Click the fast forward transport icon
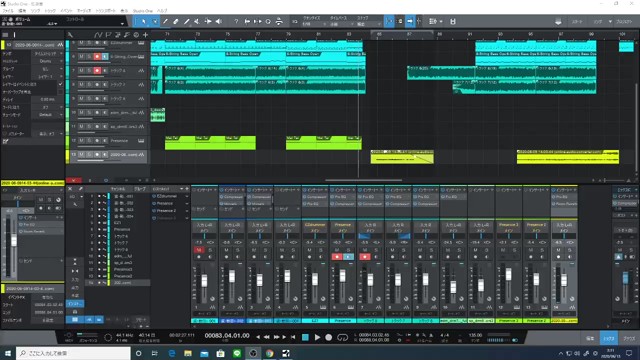The width and height of the screenshot is (640, 360). point(276,337)
